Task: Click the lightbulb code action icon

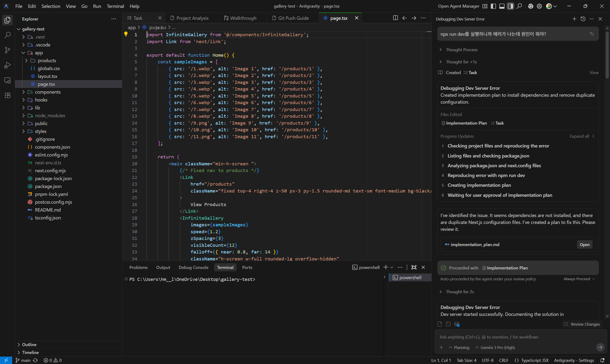Action: click(126, 34)
